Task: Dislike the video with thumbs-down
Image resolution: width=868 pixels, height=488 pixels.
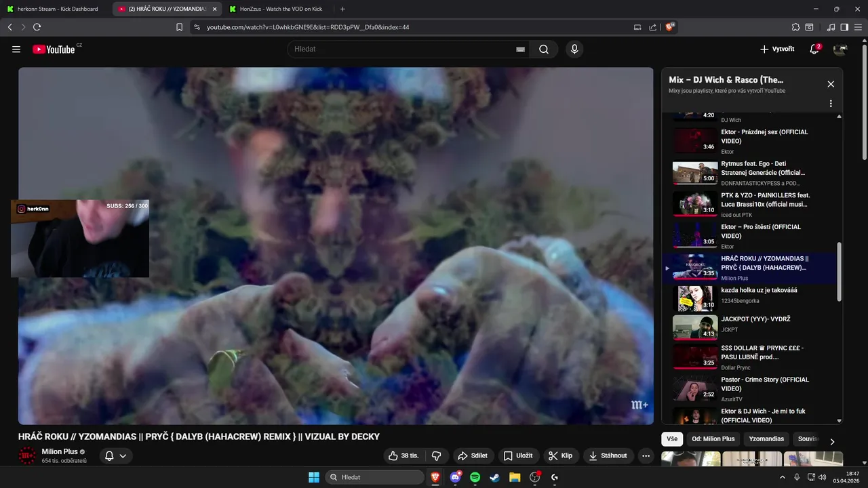Action: point(437,455)
